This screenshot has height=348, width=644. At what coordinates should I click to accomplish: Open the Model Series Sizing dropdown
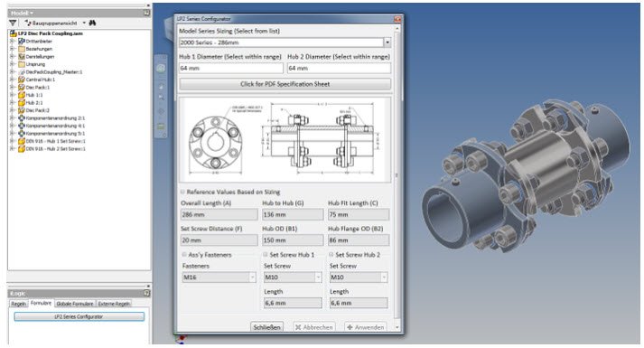(387, 42)
